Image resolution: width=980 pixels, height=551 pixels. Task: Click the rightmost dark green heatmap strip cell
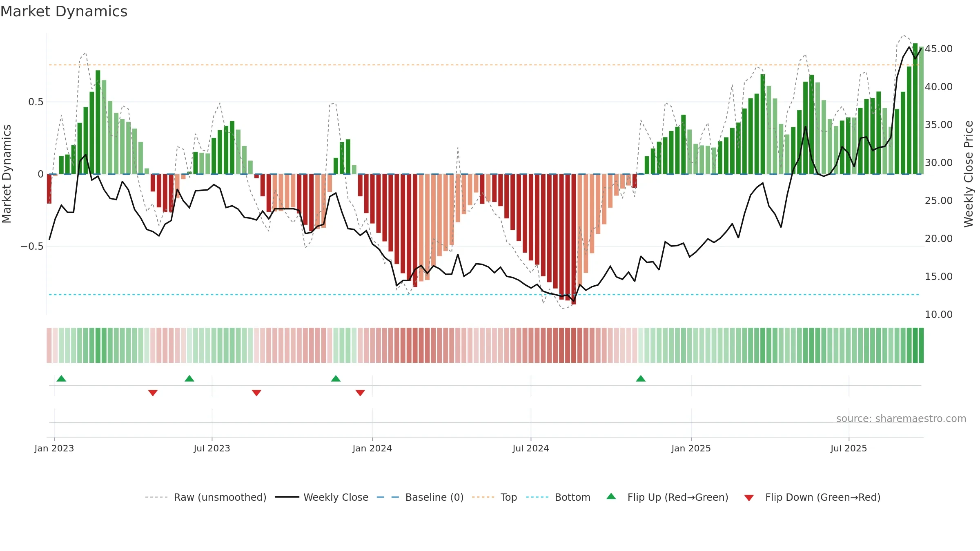point(921,345)
